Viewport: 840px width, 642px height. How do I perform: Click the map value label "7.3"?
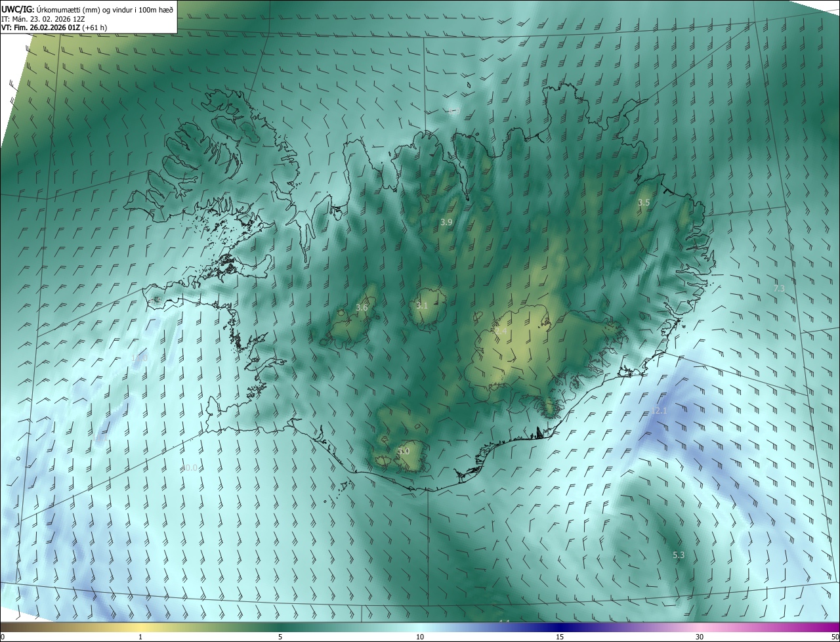point(780,289)
